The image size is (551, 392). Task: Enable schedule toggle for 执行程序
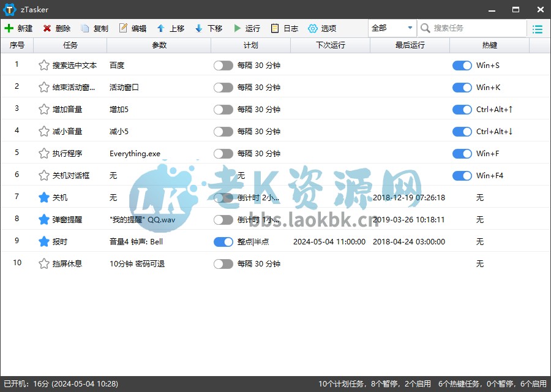tap(223, 154)
